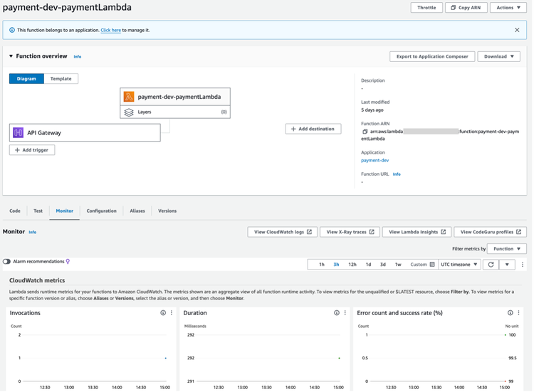Click Export to Application Composer
Image resolution: width=534 pixels, height=392 pixels.
pos(432,56)
